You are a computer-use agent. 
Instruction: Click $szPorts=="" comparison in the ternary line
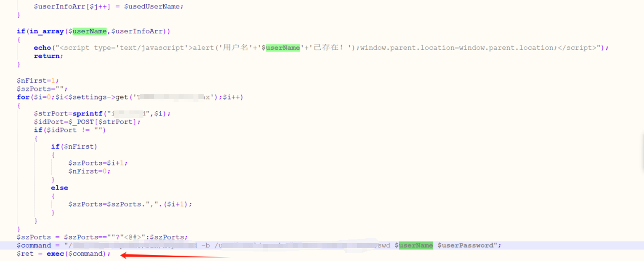pos(87,237)
